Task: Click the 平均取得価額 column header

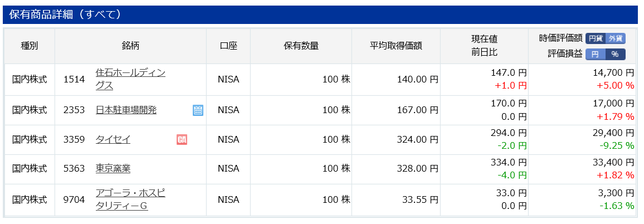Action: click(396, 46)
